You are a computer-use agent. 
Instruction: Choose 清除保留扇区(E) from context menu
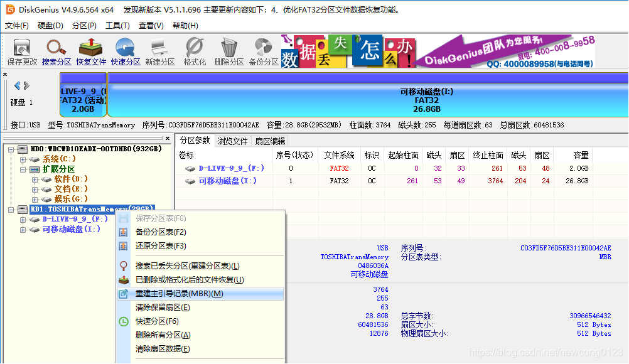point(201,308)
